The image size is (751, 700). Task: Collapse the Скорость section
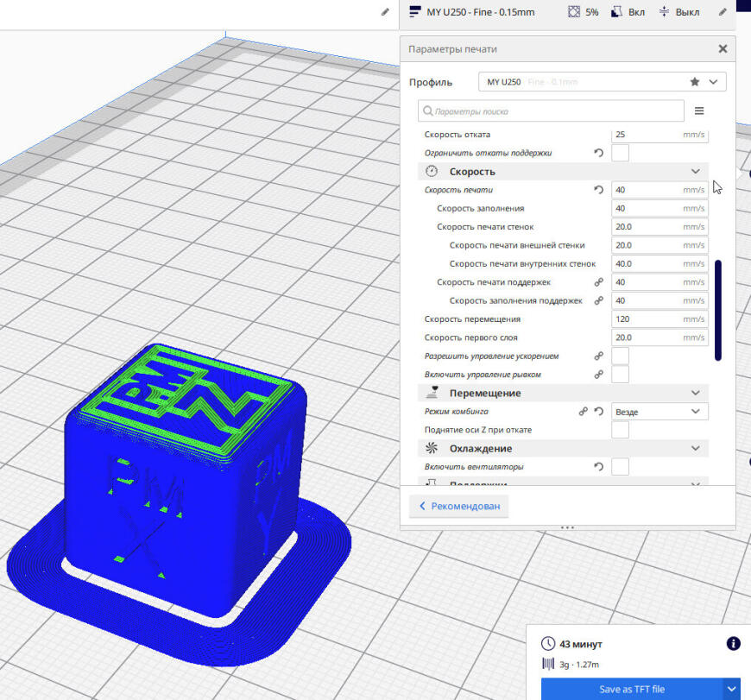[696, 172]
